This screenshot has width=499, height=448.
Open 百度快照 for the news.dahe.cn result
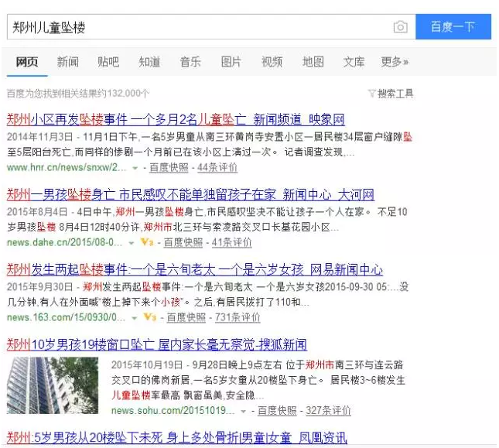point(183,242)
